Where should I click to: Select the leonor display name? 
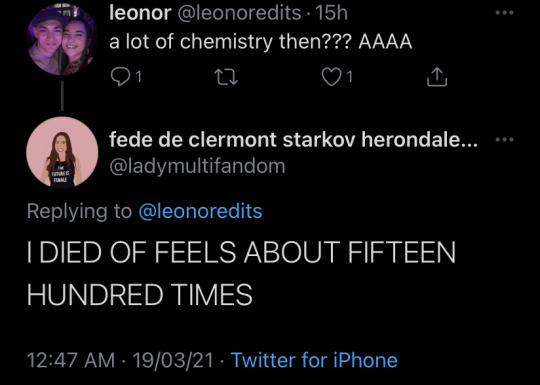click(140, 13)
